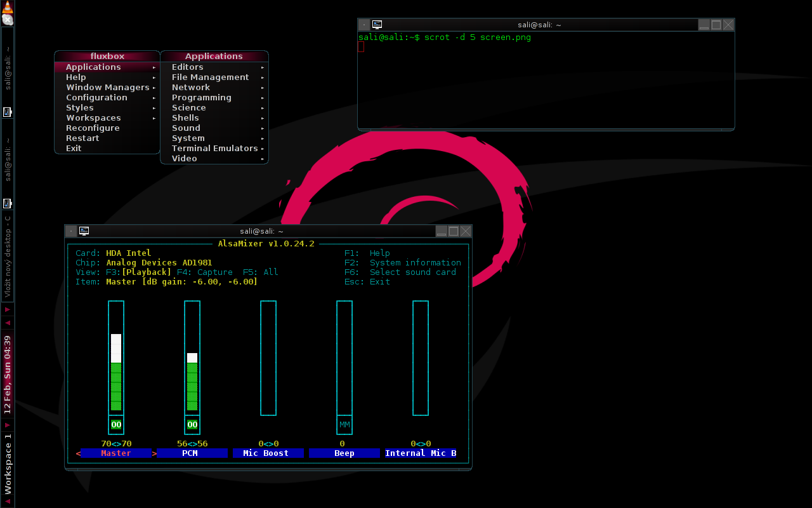Click the 'Vložit nový desktop' taskbar item
The image size is (812, 508).
coord(8,256)
